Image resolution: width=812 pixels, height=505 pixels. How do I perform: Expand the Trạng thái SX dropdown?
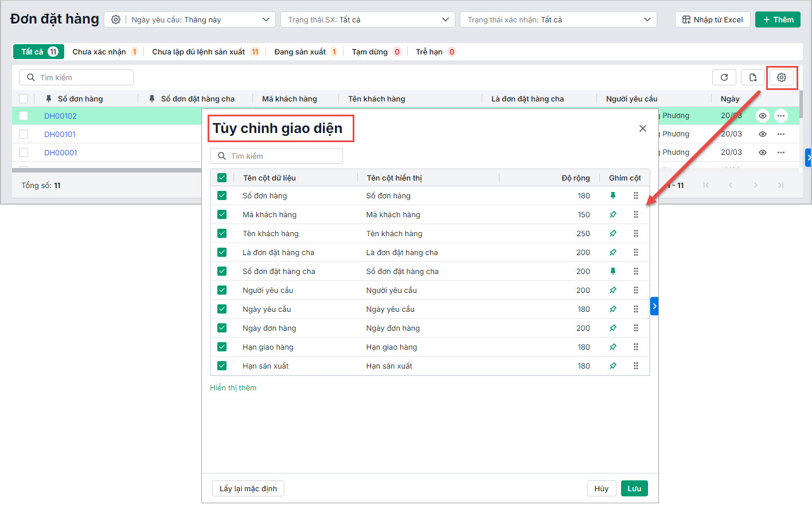click(x=368, y=19)
